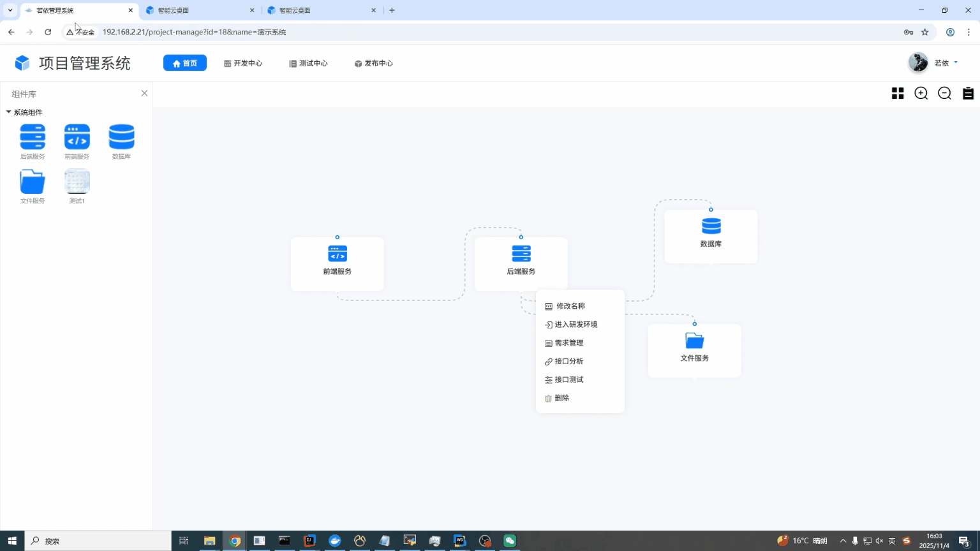
Task: Choose 修改名称 from the context menu
Action: [x=570, y=306]
